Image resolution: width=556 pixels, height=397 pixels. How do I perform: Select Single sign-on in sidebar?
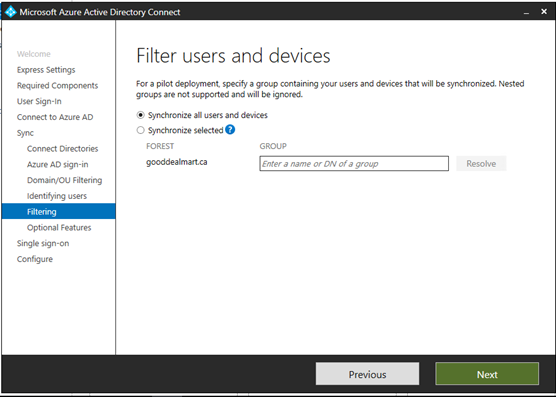43,244
